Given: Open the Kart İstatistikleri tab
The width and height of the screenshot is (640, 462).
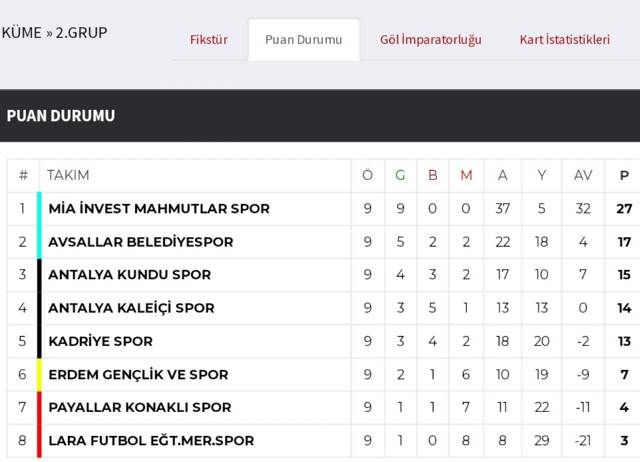Looking at the screenshot, I should pyautogui.click(x=564, y=40).
